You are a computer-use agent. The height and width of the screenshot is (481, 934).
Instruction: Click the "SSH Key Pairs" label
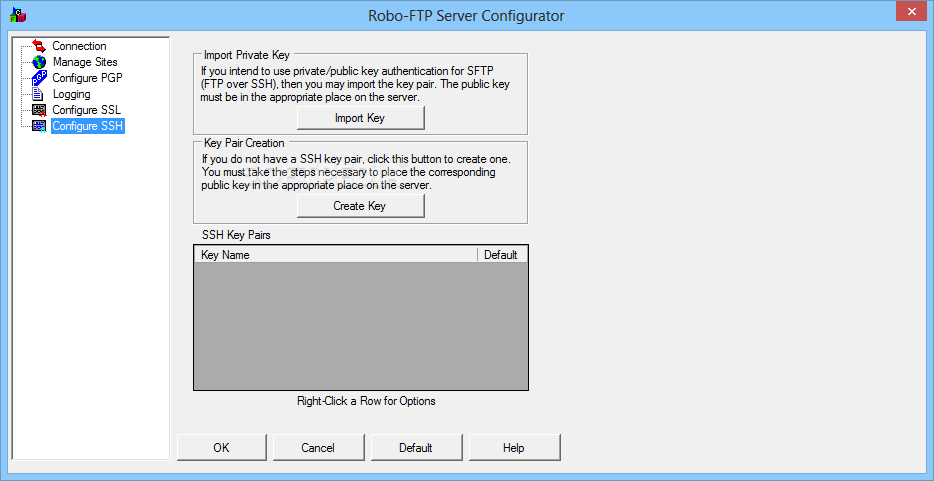pos(236,235)
